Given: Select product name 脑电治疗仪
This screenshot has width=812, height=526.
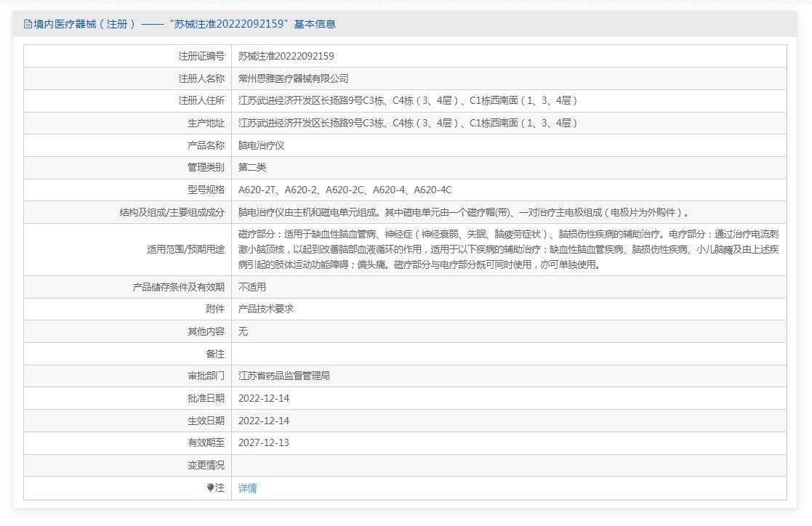Looking at the screenshot, I should 261,145.
